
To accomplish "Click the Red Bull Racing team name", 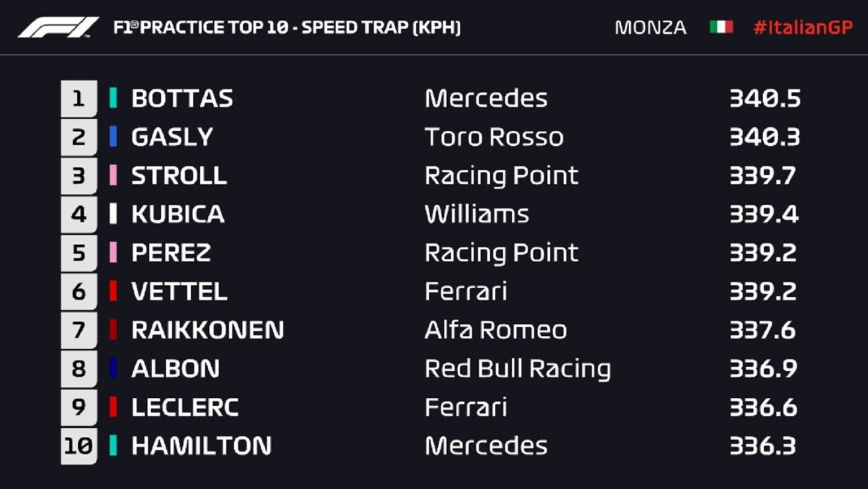I will (x=518, y=369).
